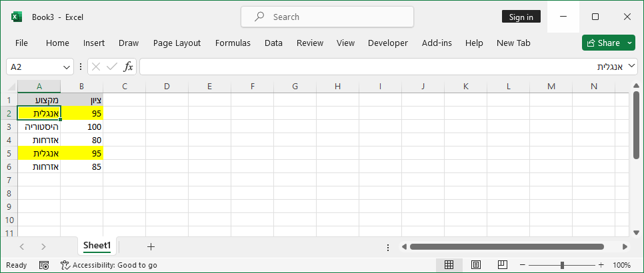Expand the formula bar
This screenshot has width=644, height=273.
[x=635, y=67]
